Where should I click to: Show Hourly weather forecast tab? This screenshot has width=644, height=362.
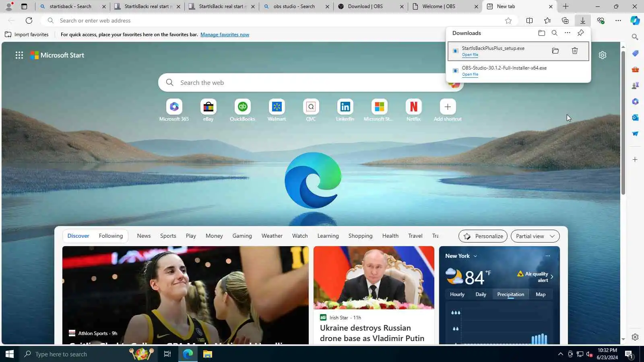(457, 294)
